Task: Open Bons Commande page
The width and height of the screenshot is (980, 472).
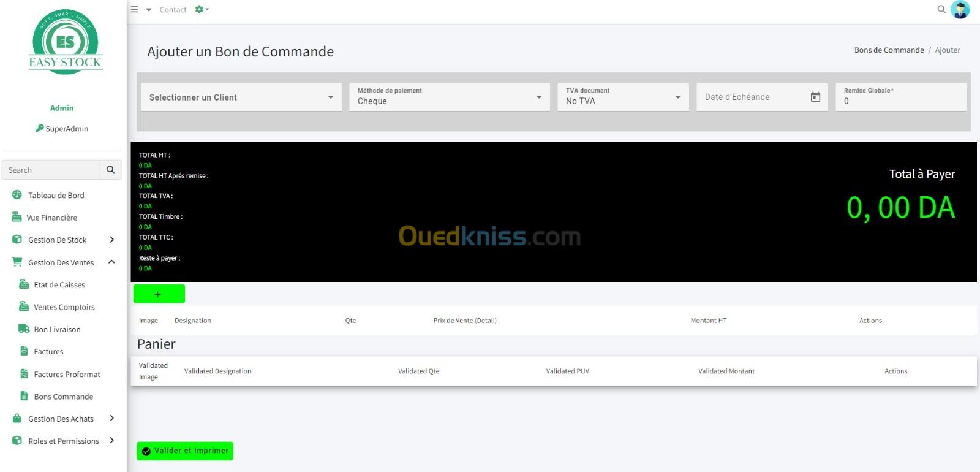Action: [64, 397]
